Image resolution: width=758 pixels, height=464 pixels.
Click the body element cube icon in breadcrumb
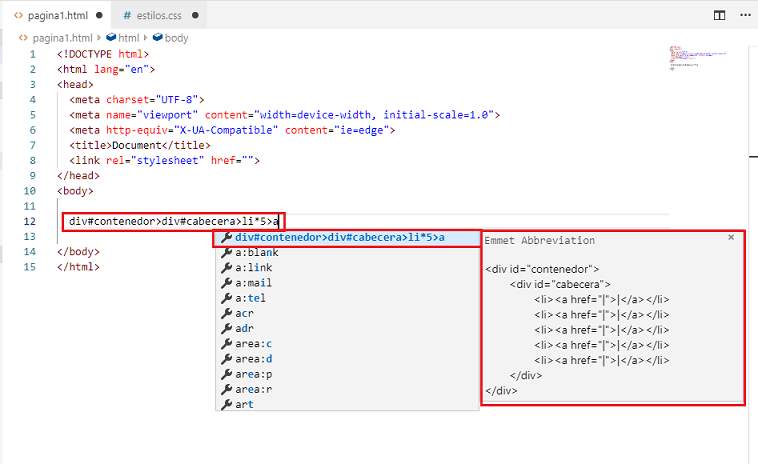pos(158,37)
